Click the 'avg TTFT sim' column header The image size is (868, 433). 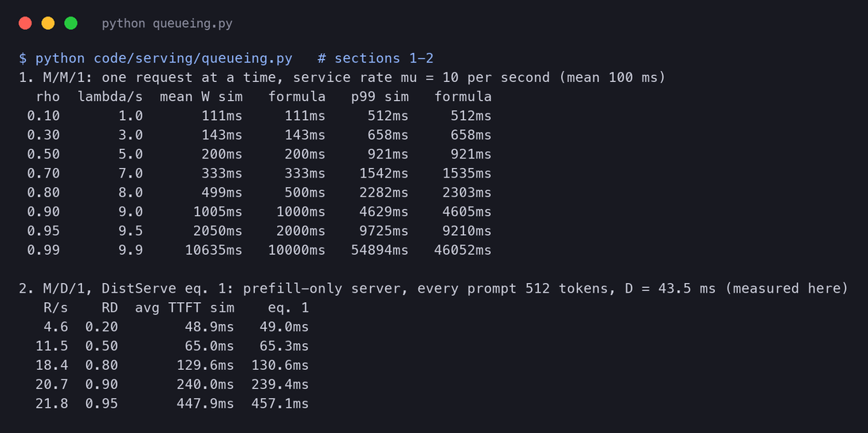click(185, 308)
